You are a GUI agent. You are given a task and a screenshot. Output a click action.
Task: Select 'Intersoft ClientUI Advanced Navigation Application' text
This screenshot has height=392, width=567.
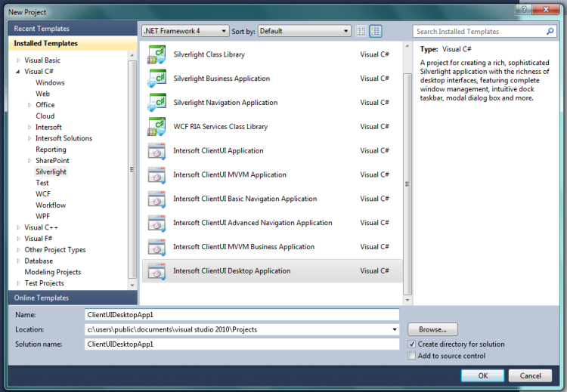pyautogui.click(x=253, y=223)
